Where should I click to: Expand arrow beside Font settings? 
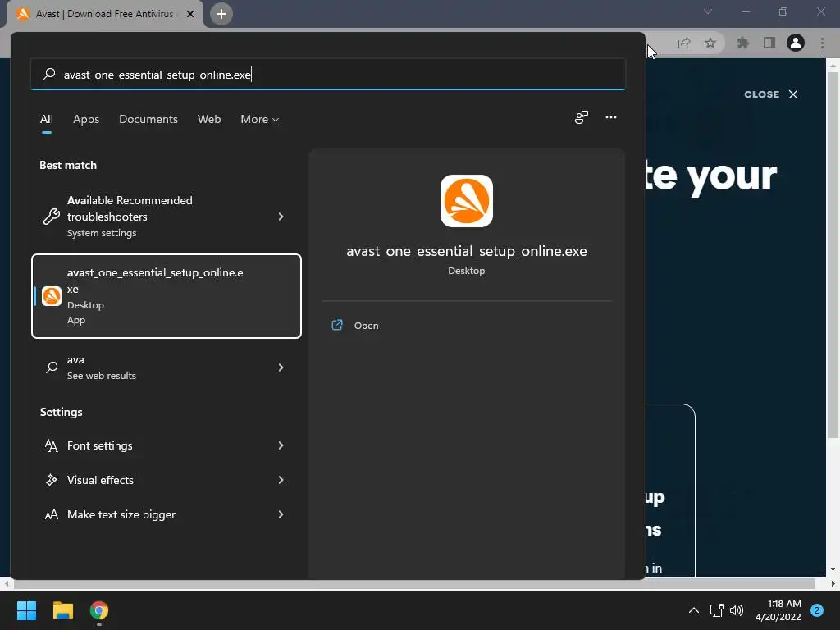tap(281, 445)
